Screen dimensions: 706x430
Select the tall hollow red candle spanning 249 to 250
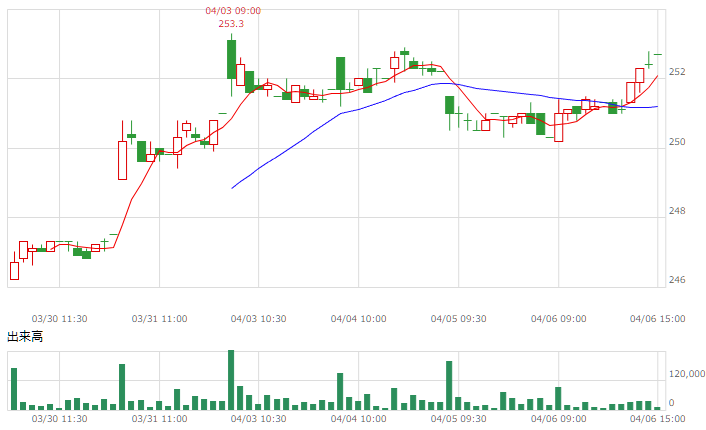click(x=122, y=160)
